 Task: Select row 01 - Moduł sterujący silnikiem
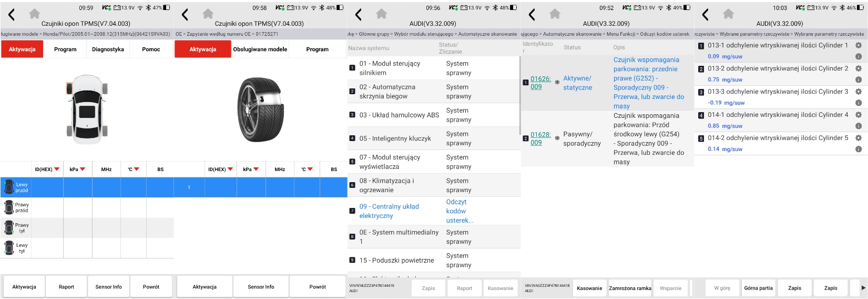[434, 68]
